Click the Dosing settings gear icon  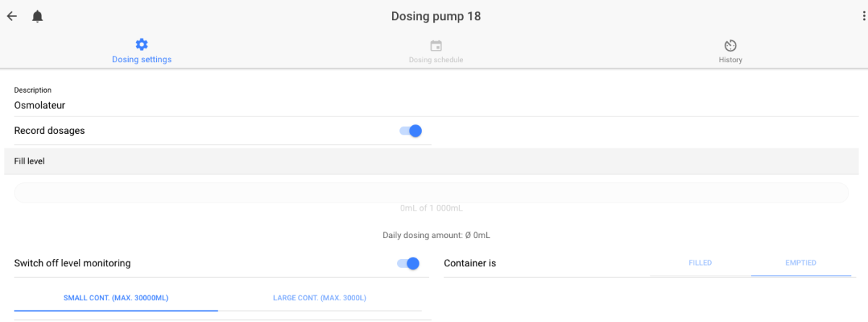tap(142, 45)
